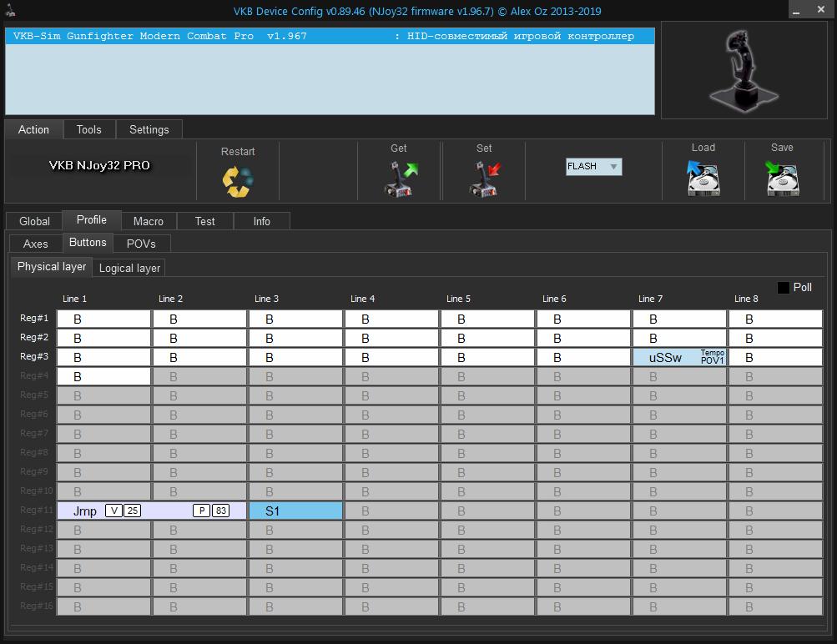Select the Physical layer tab

tap(51, 267)
